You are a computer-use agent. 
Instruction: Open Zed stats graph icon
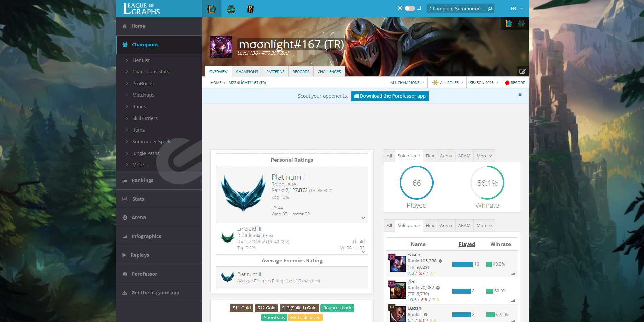[513, 300]
